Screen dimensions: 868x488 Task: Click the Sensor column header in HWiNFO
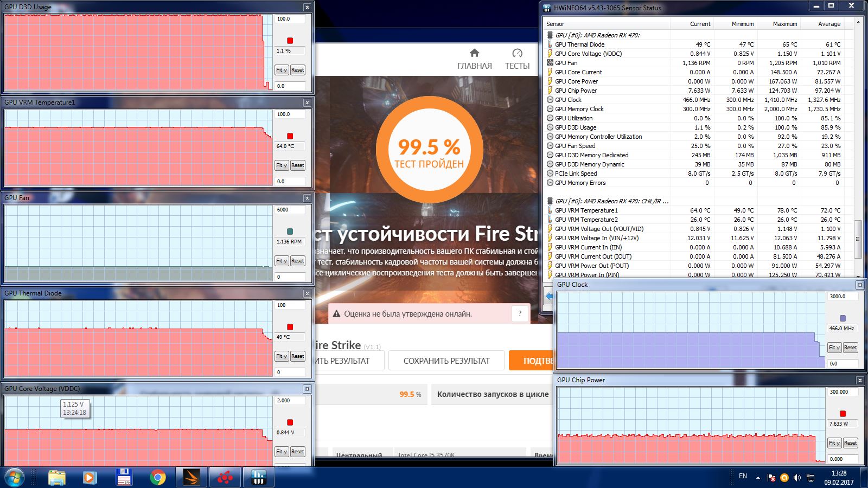(x=607, y=24)
